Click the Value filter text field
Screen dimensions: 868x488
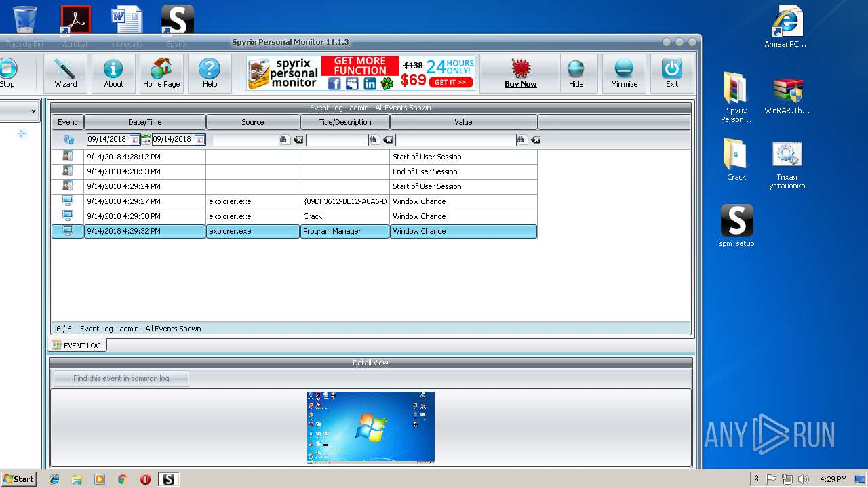click(x=456, y=140)
